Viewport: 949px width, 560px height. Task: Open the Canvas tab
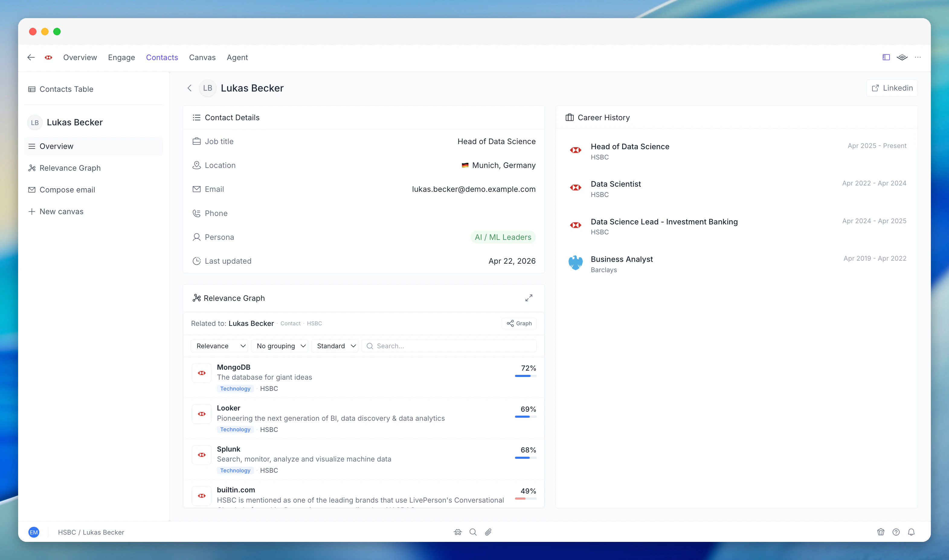(202, 57)
